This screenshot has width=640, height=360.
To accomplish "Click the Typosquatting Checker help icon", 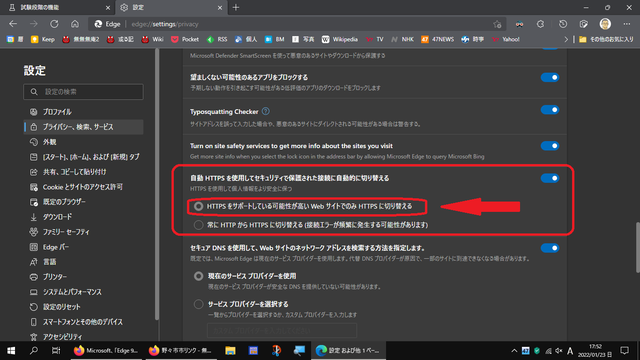I will tap(266, 111).
